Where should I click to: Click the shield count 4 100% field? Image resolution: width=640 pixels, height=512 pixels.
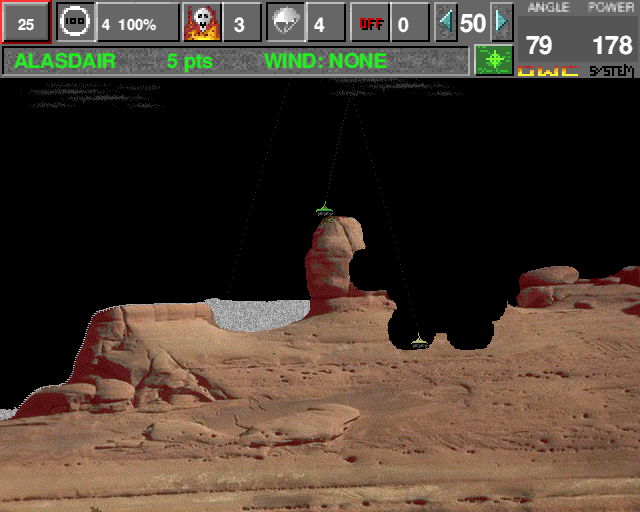pyautogui.click(x=138, y=22)
